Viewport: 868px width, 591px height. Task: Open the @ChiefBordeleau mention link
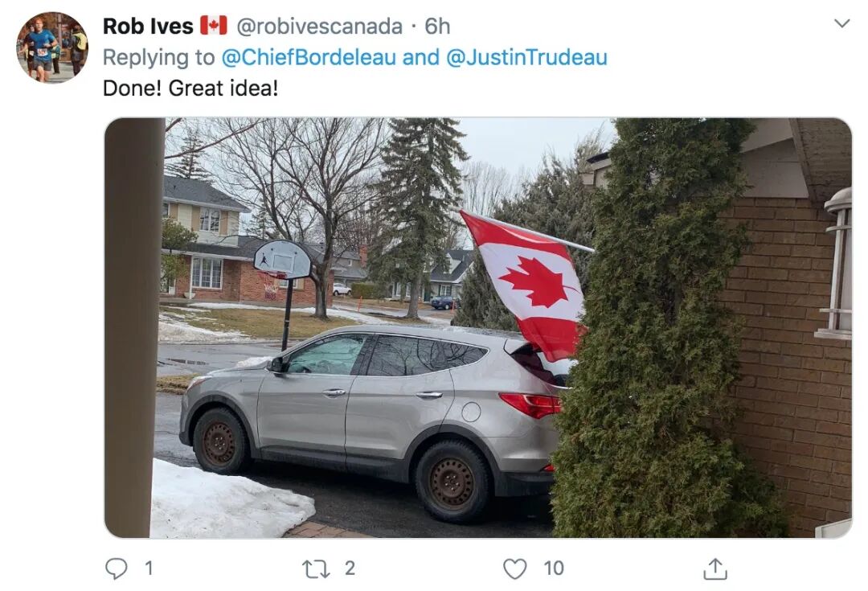(309, 57)
